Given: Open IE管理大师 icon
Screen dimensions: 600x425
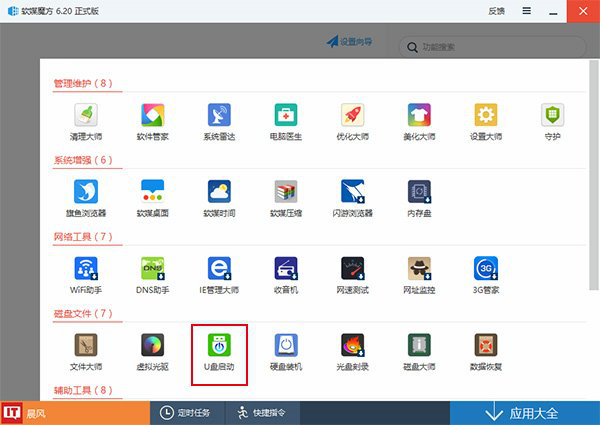Looking at the screenshot, I should (219, 268).
